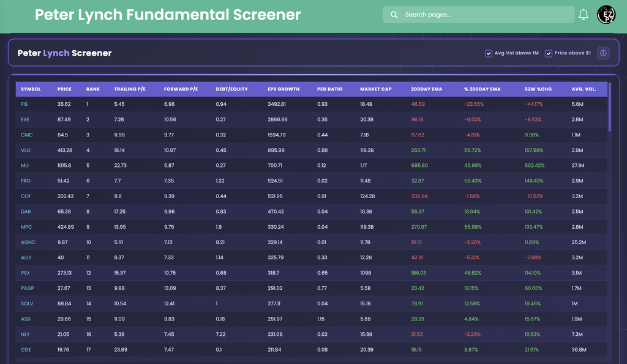627x364 pixels.
Task: Focus the Search pages field
Action: 478,15
